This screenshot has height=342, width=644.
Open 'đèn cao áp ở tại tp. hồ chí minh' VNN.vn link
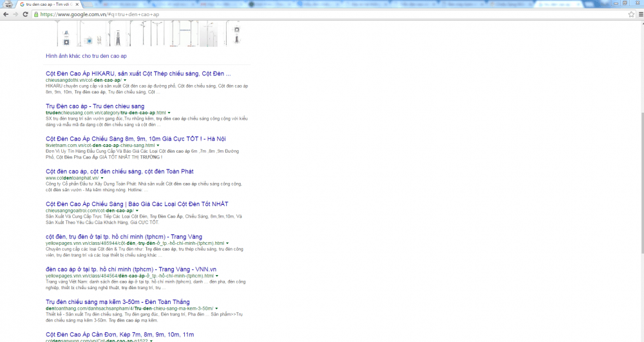pyautogui.click(x=131, y=269)
